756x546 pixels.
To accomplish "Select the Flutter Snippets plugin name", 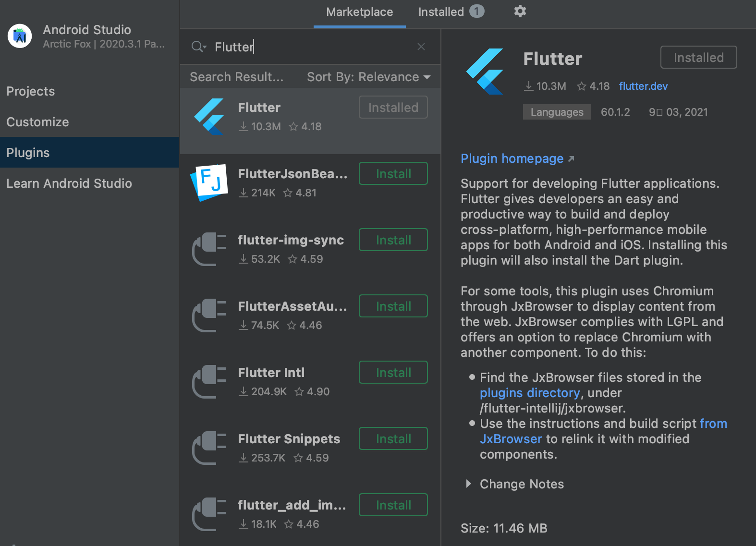I will pos(289,439).
